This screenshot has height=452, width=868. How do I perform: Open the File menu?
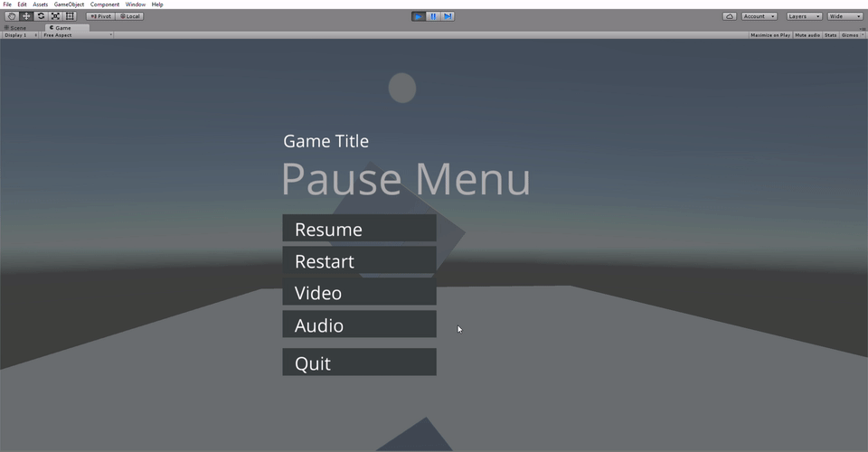coord(7,5)
